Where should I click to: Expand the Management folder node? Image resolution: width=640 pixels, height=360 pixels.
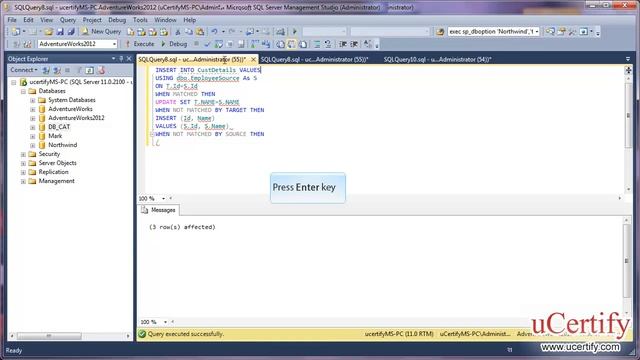23,181
